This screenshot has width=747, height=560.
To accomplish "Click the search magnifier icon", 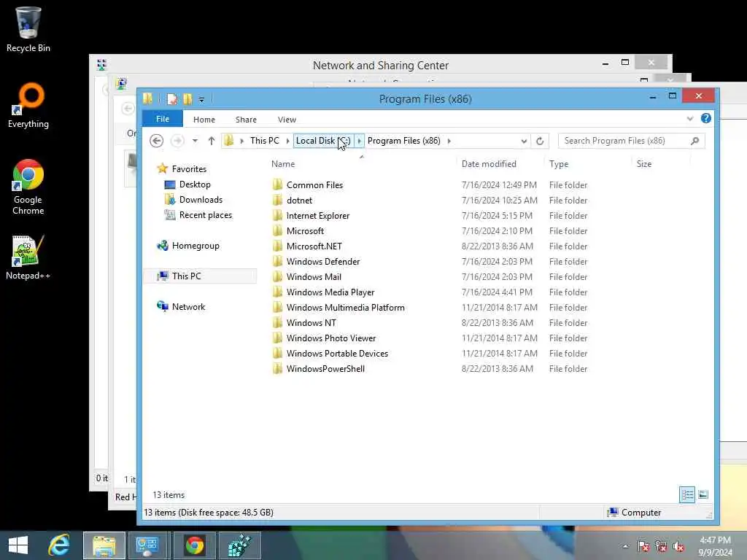I will pyautogui.click(x=695, y=141).
